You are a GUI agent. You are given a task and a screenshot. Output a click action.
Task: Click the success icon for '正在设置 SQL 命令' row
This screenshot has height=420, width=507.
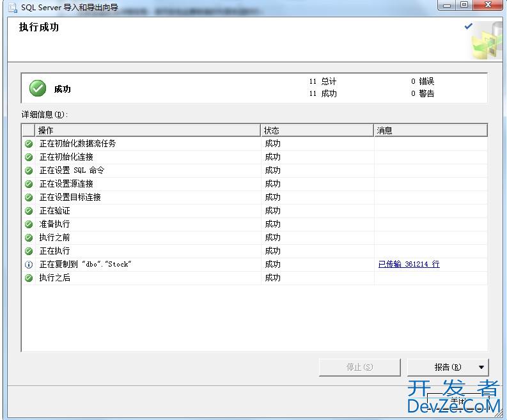(29, 171)
